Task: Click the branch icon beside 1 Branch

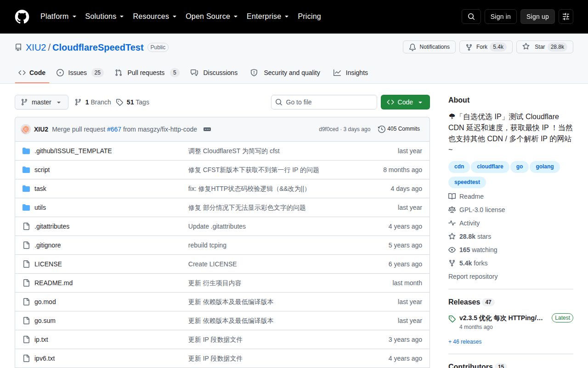Action: [78, 102]
